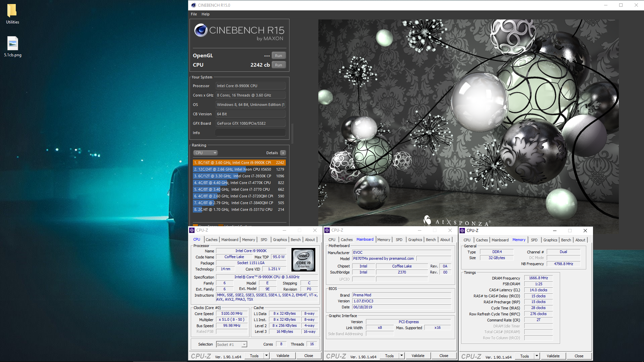Select ranking entry Core i5-3317U 214
Screen dimensions: 644x362
239,209
